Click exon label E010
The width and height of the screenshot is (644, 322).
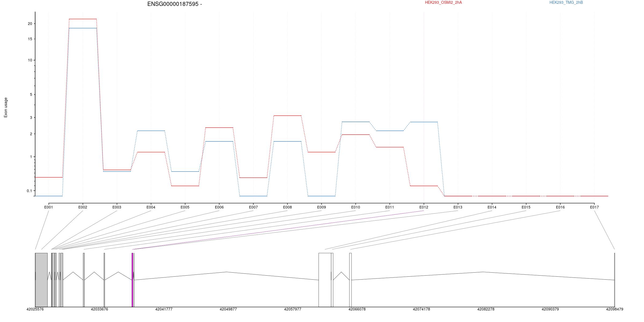pyautogui.click(x=356, y=207)
